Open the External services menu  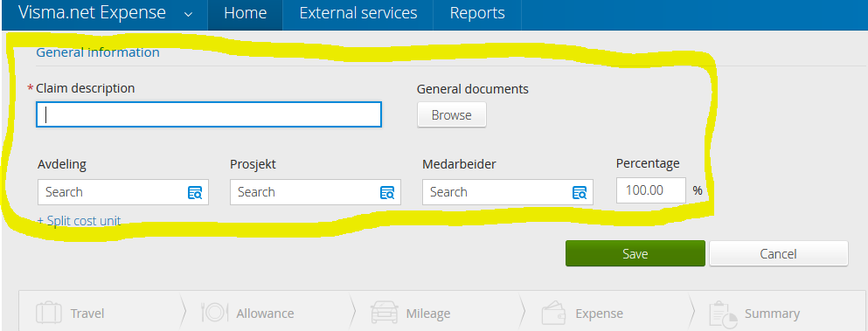click(358, 14)
